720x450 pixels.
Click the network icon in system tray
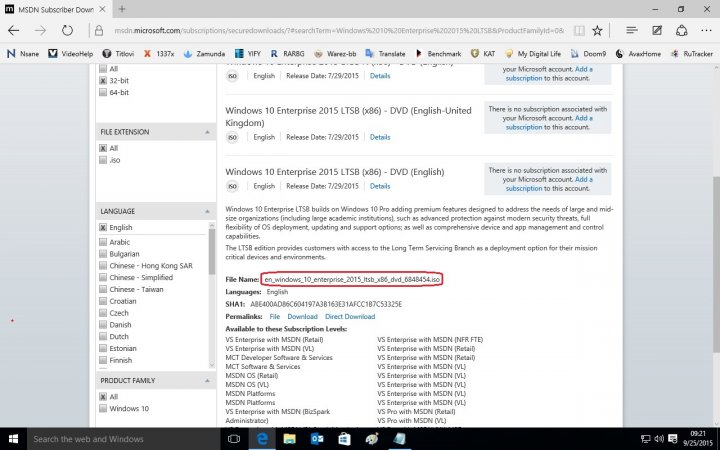tap(645, 439)
